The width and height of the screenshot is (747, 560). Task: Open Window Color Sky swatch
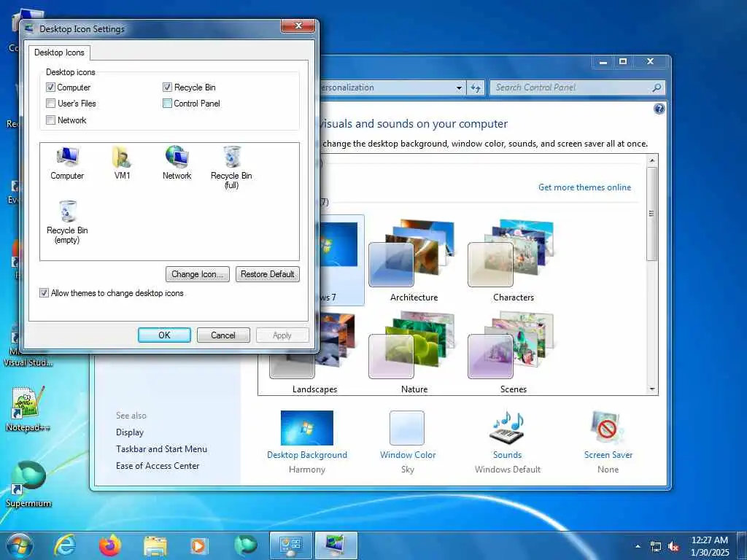[407, 427]
